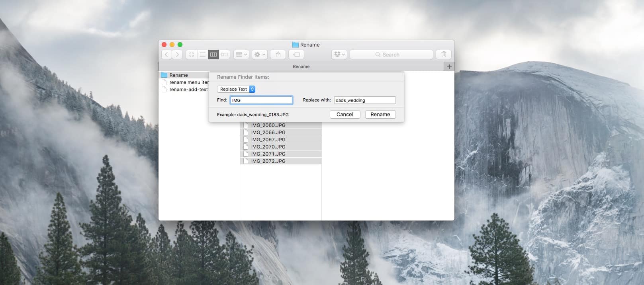Click the Trash delete icon

444,55
